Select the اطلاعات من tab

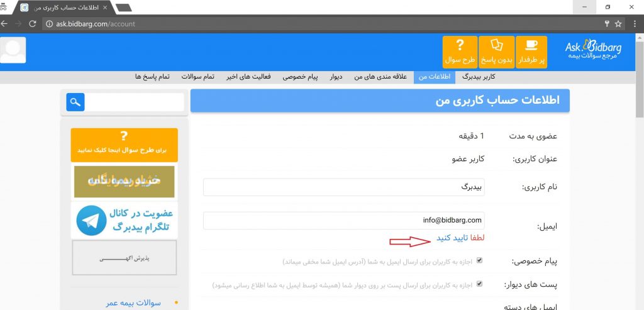435,77
